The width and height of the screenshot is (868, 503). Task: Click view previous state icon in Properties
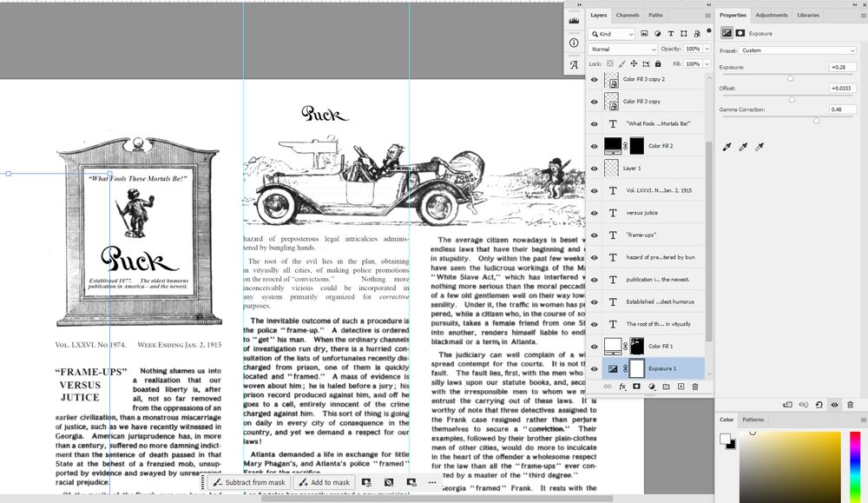coord(803,405)
